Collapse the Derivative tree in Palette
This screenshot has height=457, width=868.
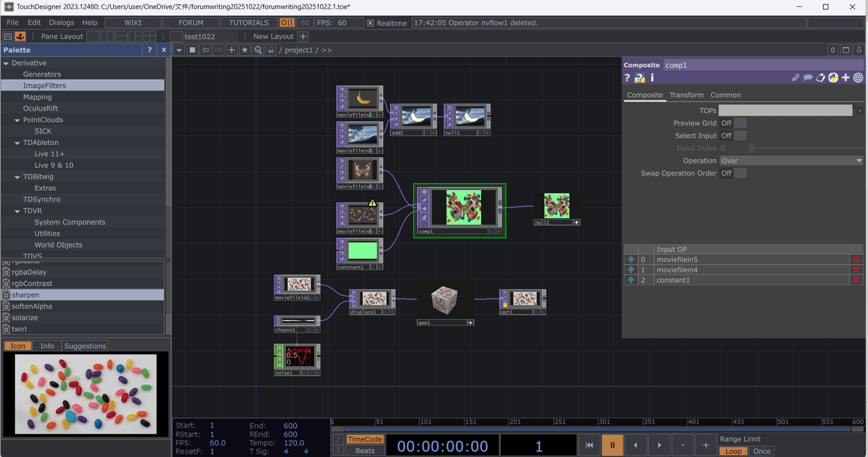point(6,63)
